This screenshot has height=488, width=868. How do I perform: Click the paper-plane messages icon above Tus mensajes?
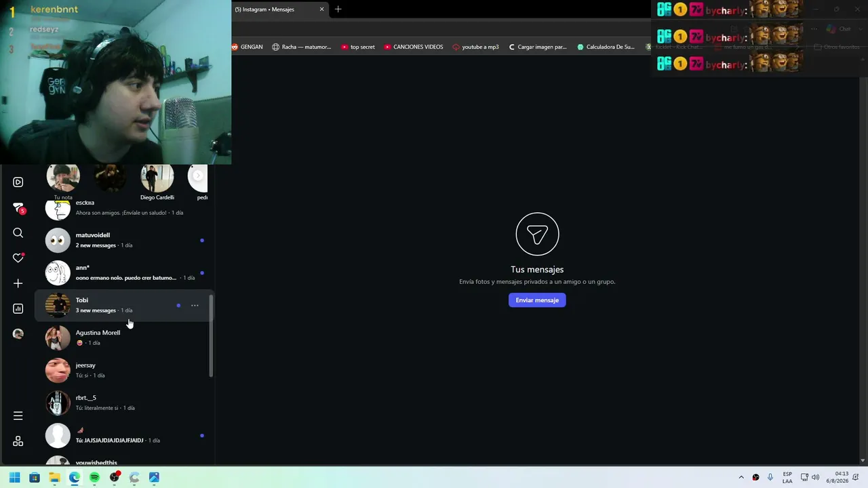pyautogui.click(x=537, y=234)
